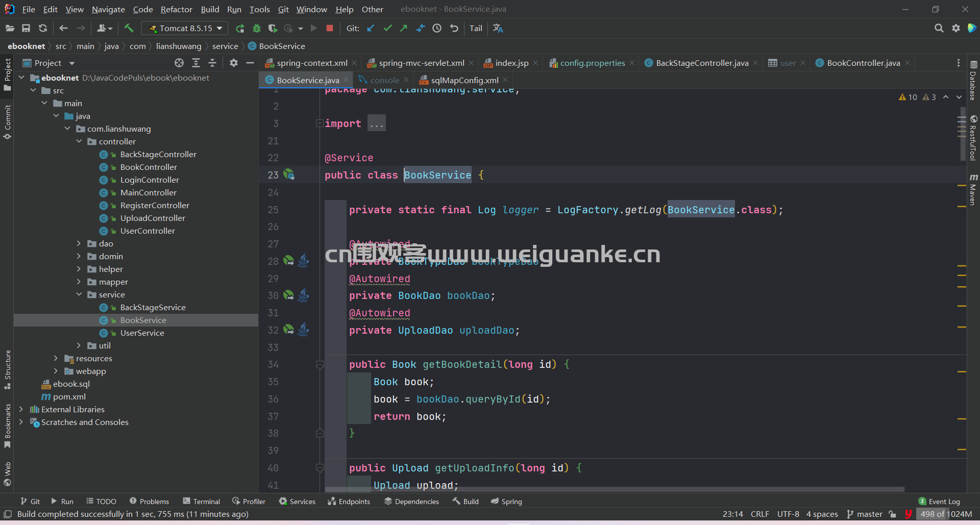Click the master Git branch widget
980x525 pixels.
pos(865,514)
